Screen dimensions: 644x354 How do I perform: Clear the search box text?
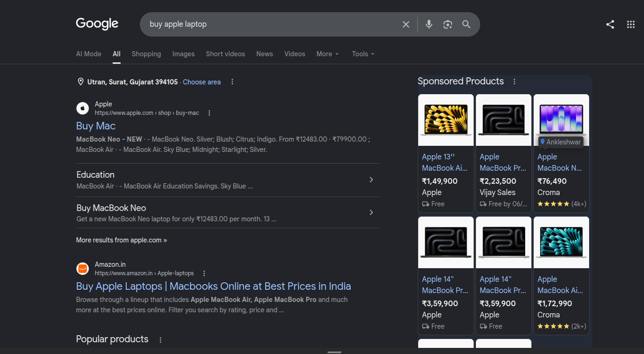[x=406, y=24]
